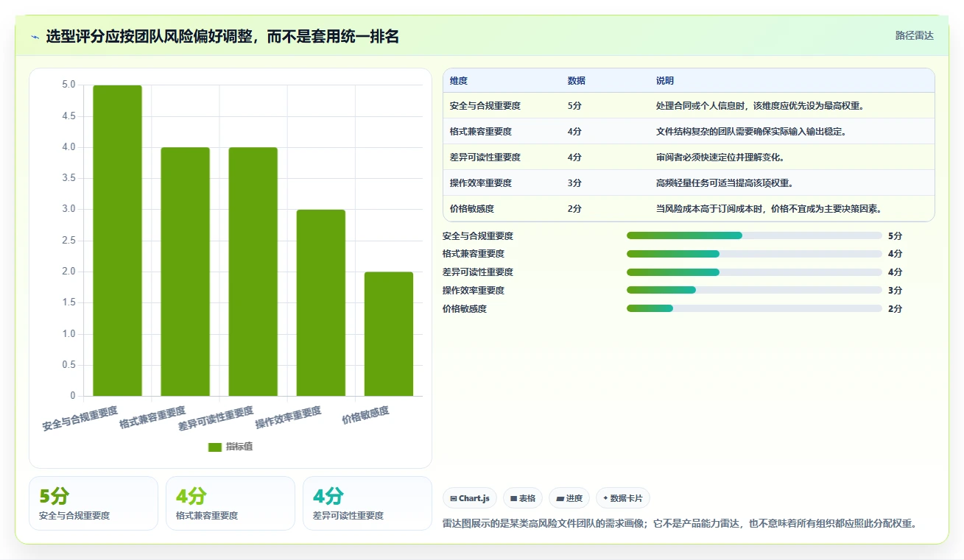The height and width of the screenshot is (560, 964).
Task: Click the 操作效率重要度 label in the progress list
Action: [x=474, y=291]
